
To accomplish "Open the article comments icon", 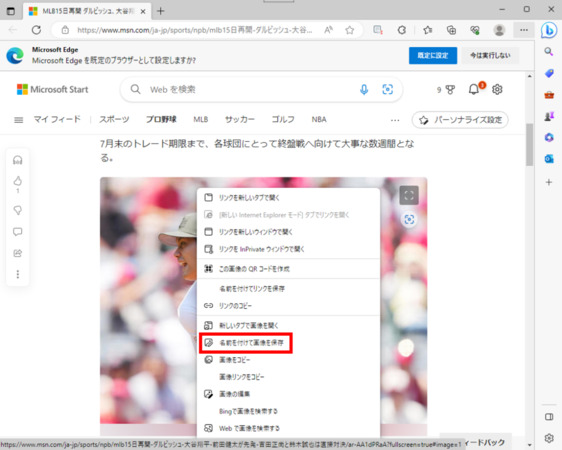I will tap(18, 232).
